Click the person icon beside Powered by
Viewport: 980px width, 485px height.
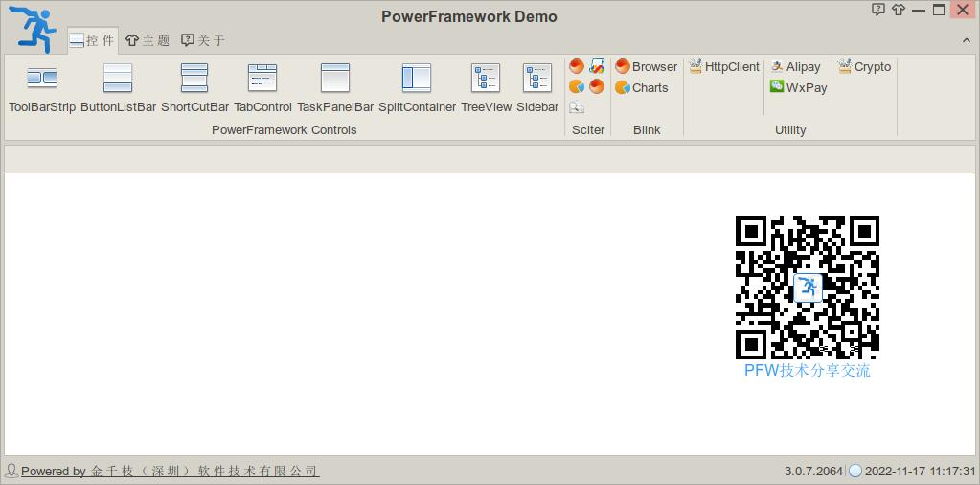click(11, 471)
